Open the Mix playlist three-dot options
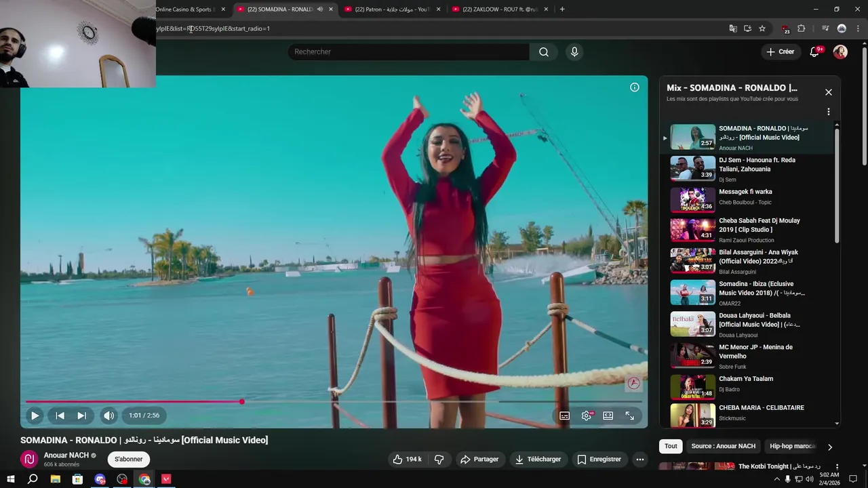 (x=828, y=112)
